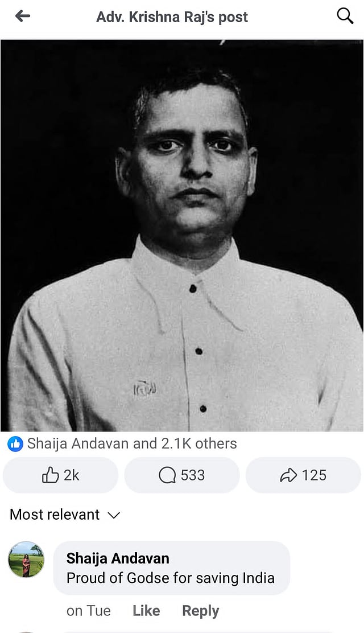Like Shaija Andavan's comment

point(146,611)
